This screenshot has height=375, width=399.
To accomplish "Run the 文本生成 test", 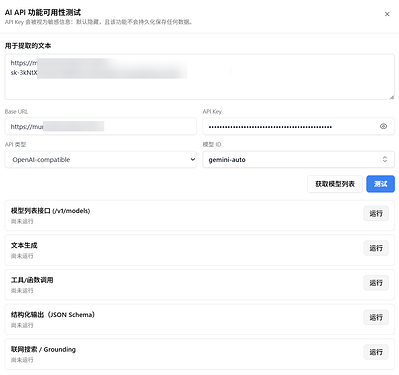I will [376, 248].
